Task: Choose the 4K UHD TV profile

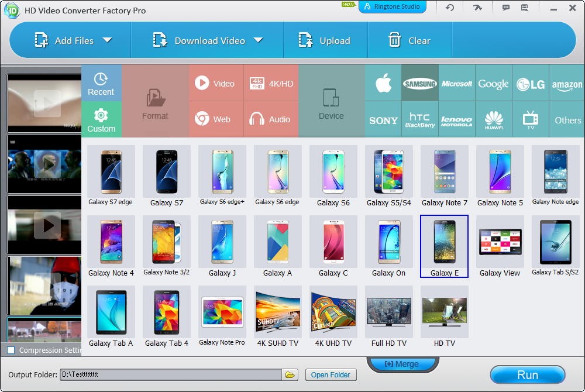Action: (333, 317)
